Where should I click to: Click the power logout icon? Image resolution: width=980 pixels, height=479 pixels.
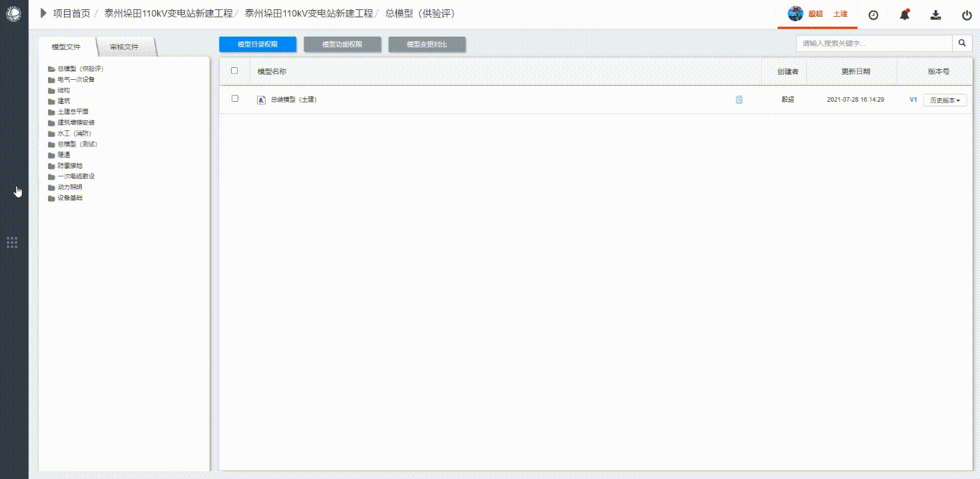click(x=967, y=15)
